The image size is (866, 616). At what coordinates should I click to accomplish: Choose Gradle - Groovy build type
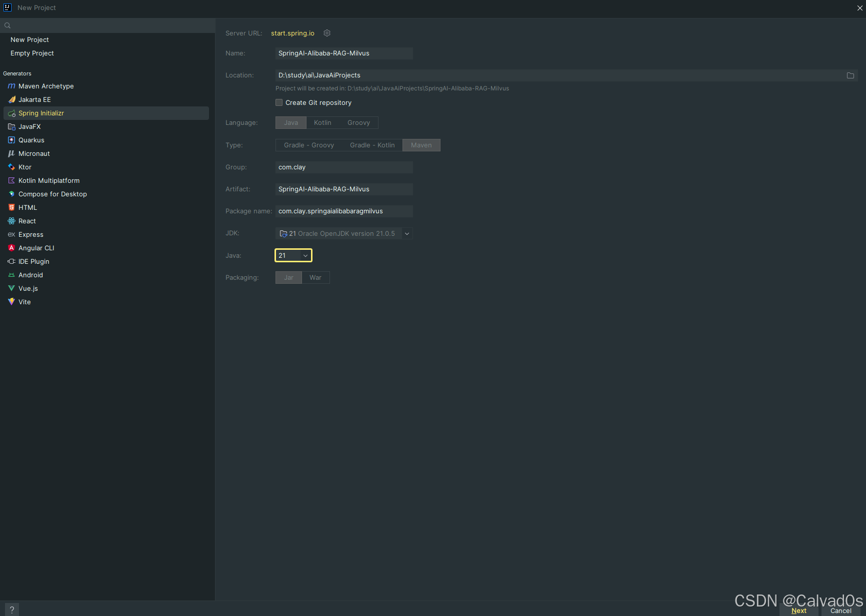309,145
